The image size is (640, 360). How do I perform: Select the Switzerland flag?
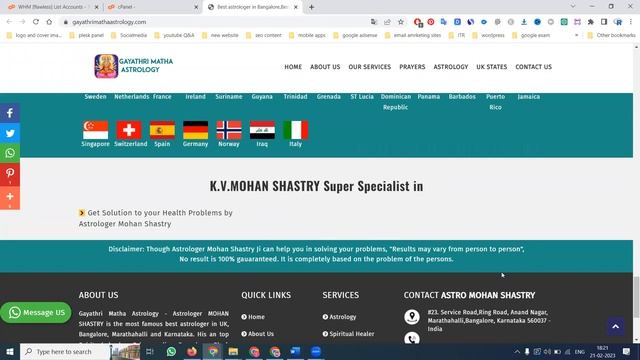(129, 130)
